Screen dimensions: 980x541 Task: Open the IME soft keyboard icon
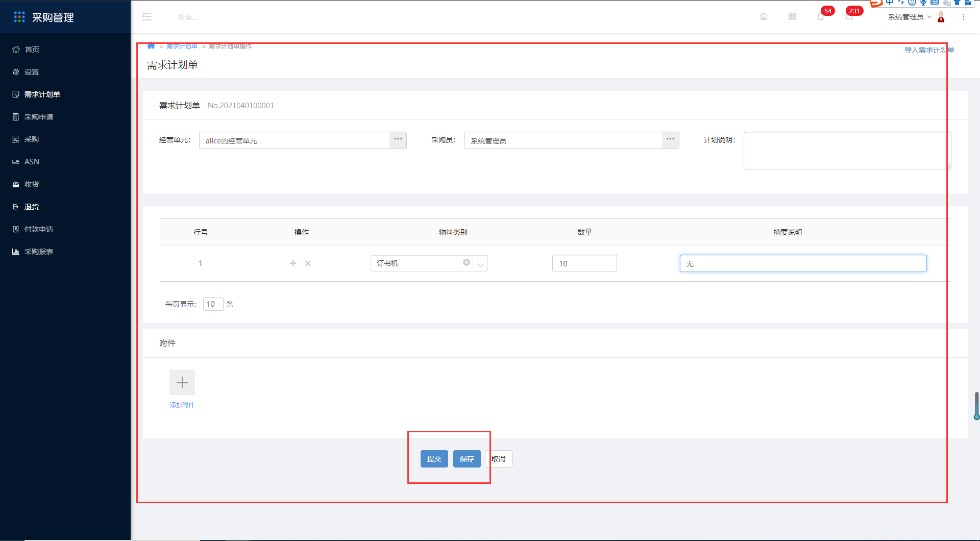935,3
